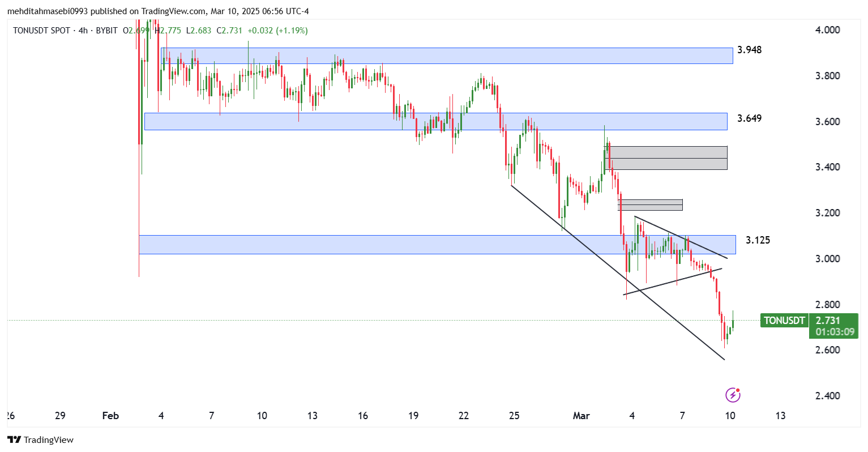
Task: Select the green TONUSDT price label
Action: 784,321
